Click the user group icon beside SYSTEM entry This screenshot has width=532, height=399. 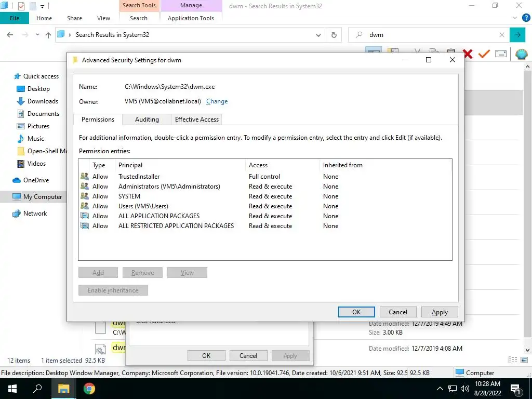point(85,196)
